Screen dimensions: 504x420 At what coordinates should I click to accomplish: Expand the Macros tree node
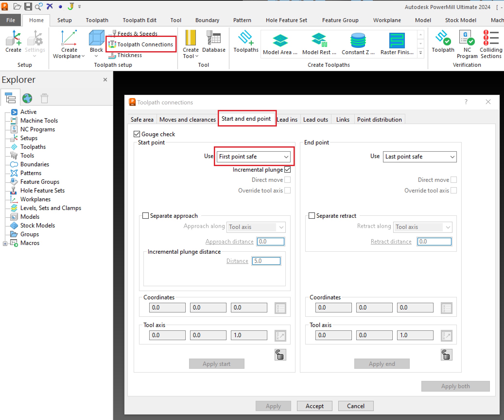pos(5,243)
